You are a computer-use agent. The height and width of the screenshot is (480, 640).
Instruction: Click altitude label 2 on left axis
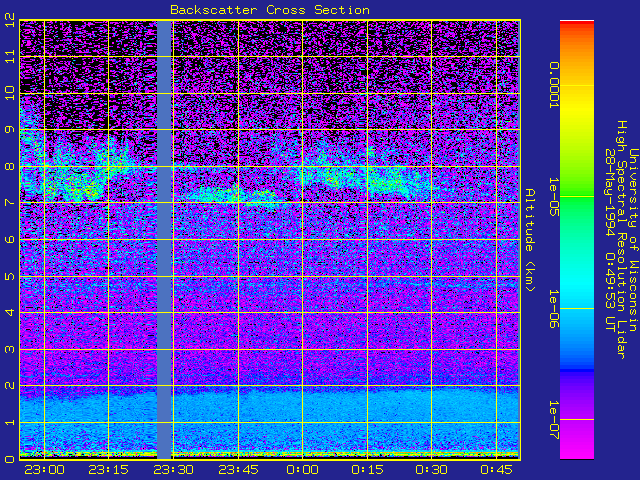10,385
